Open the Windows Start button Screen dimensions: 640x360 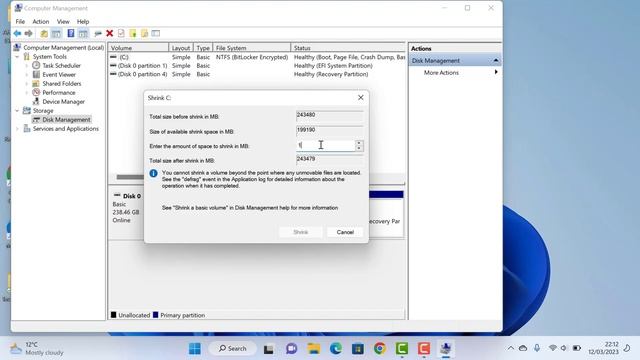tap(195, 349)
